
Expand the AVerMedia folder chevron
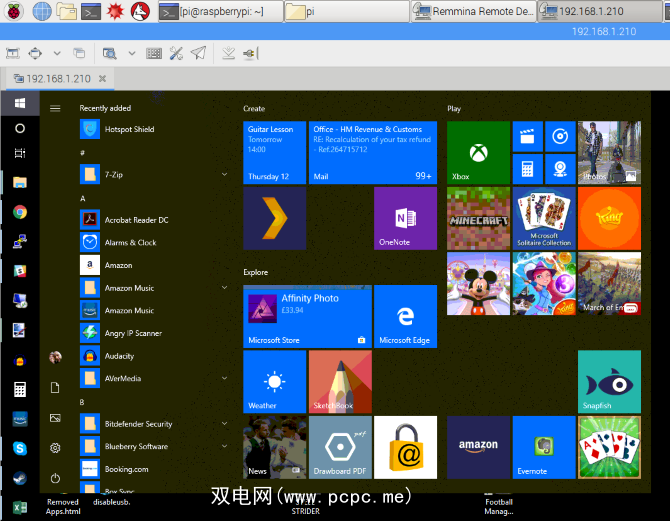pyautogui.click(x=225, y=379)
